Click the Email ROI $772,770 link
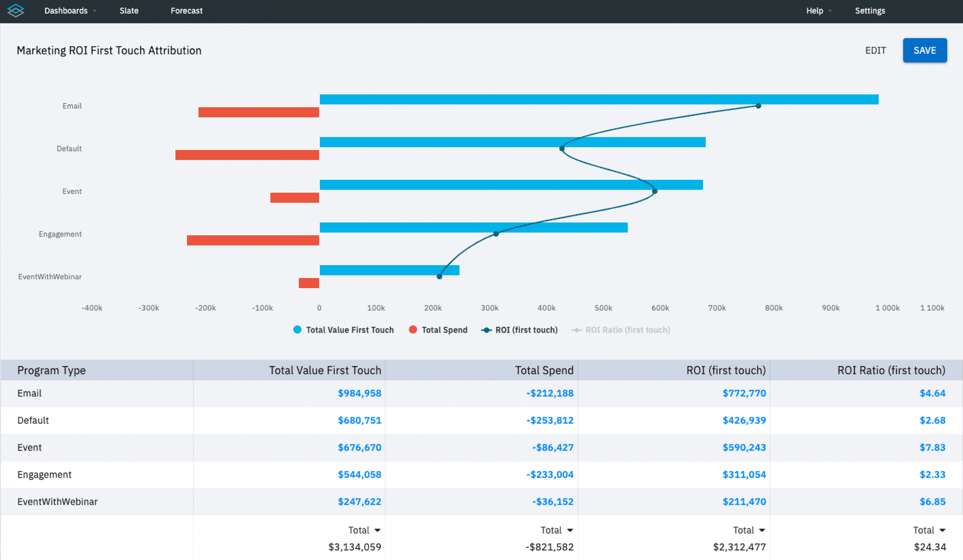This screenshot has width=963, height=560. [x=744, y=393]
